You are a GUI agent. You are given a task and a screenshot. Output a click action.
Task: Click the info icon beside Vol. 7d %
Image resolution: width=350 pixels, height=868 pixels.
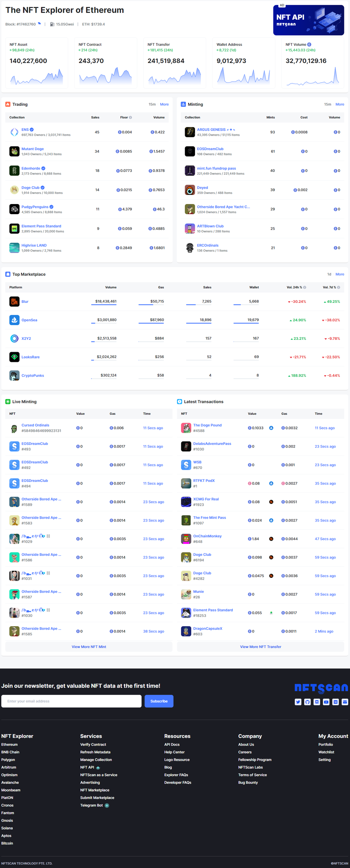pos(338,287)
